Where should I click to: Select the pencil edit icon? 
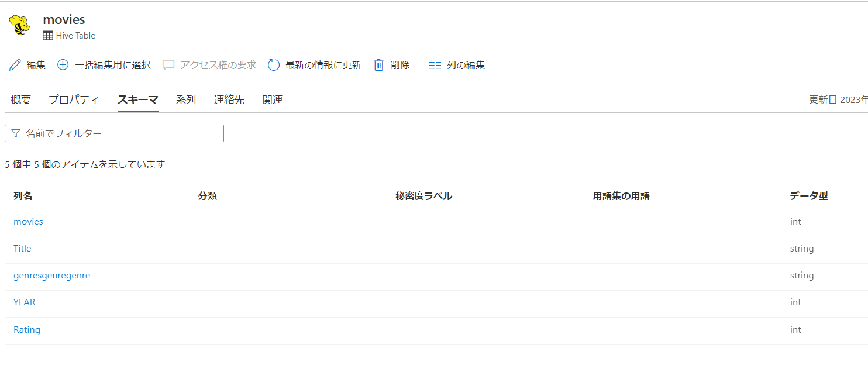pos(15,64)
